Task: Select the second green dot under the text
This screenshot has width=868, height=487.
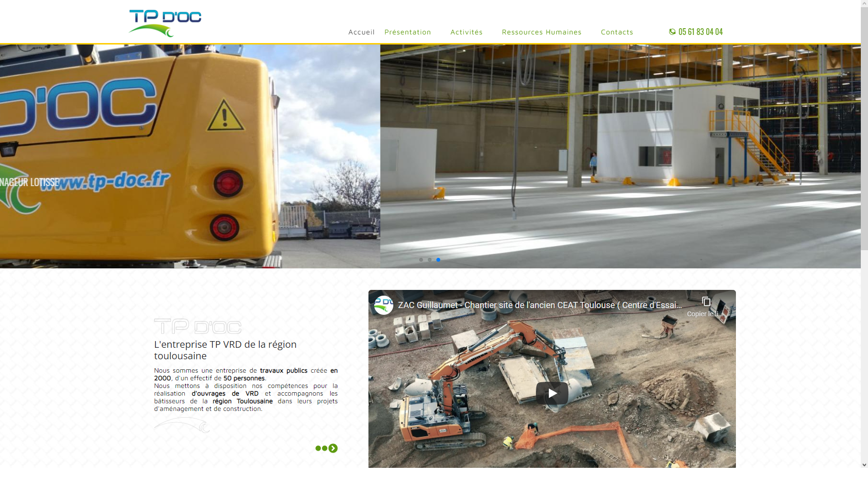Action: pyautogui.click(x=325, y=448)
